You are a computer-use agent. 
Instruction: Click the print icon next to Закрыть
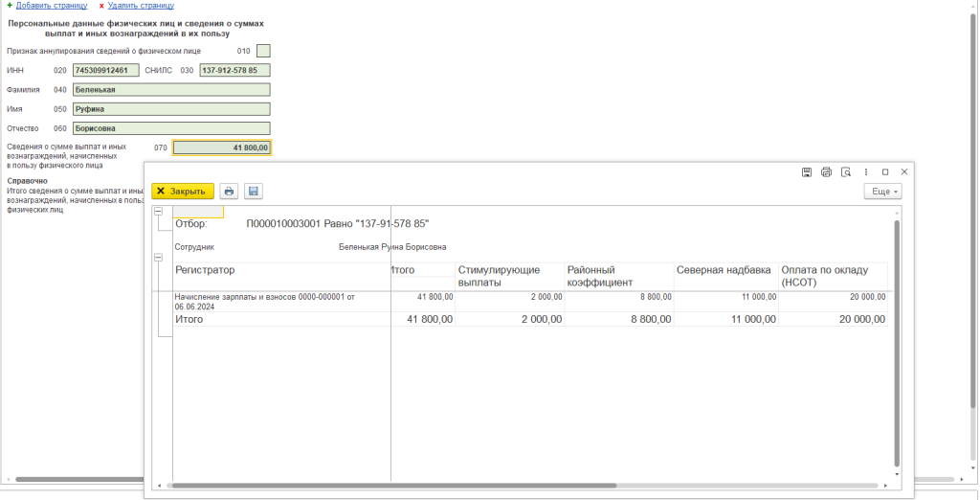(229, 192)
